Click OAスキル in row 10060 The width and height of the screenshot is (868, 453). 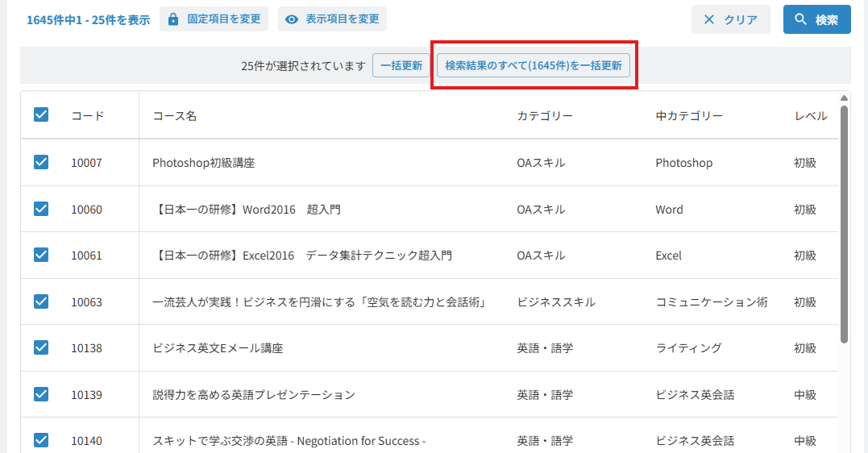click(541, 210)
